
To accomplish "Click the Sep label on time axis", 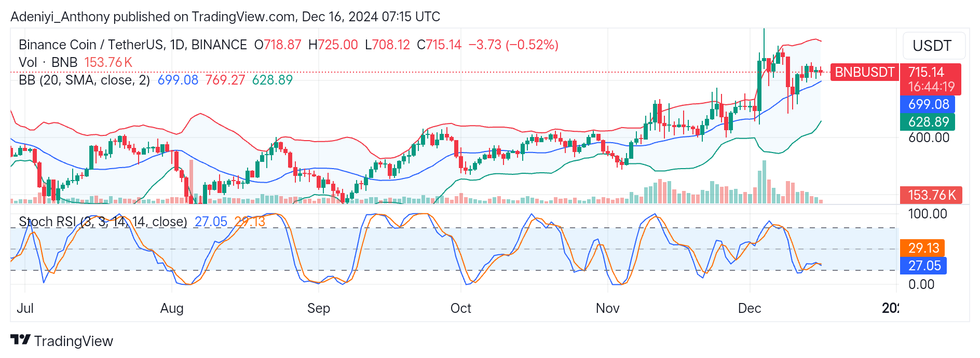I will pyautogui.click(x=319, y=308).
